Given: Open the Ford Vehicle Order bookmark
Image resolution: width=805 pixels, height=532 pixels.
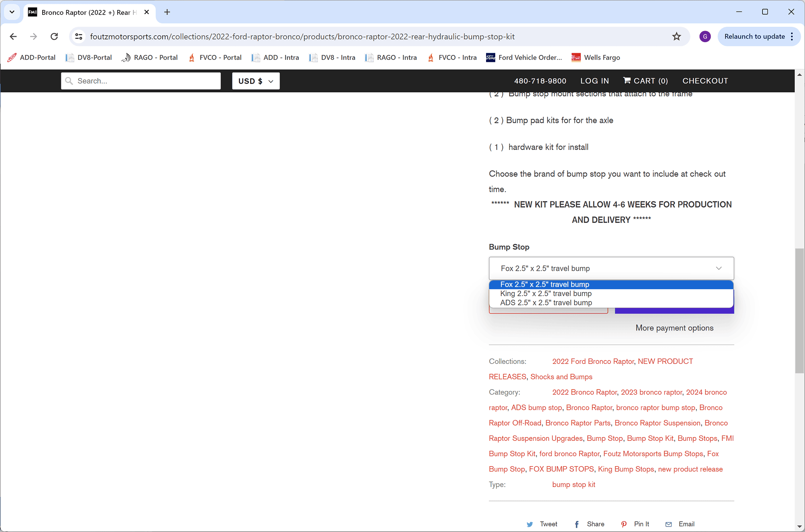Looking at the screenshot, I should (524, 57).
